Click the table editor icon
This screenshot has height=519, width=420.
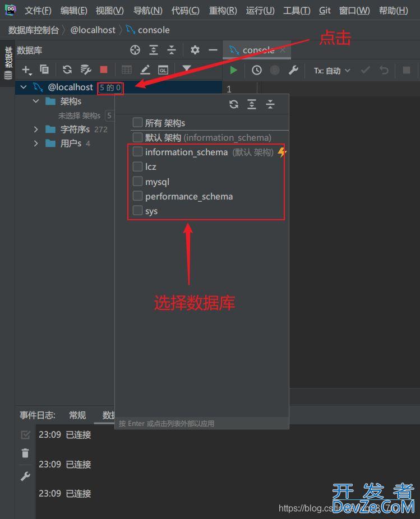[x=127, y=69]
